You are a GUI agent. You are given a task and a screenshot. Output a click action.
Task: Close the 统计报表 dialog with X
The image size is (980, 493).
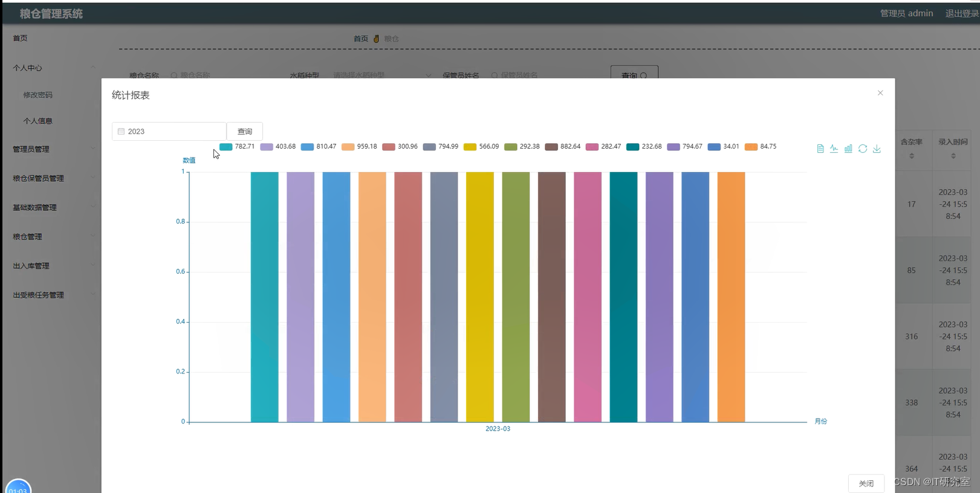tap(880, 93)
